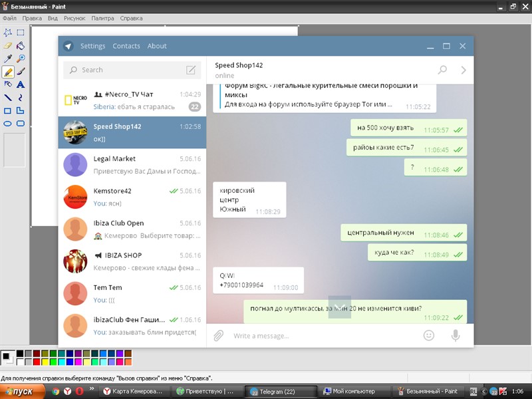Open the Kemstore42 chat
This screenshot has height=399, width=532.
coord(132,197)
